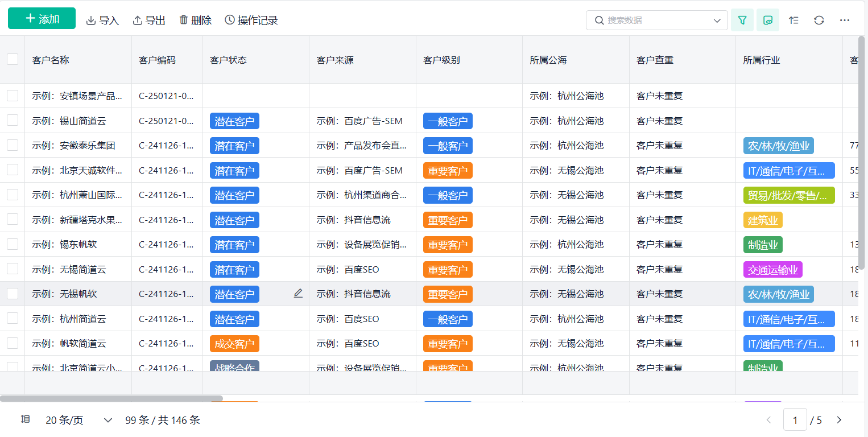The height and width of the screenshot is (437, 868).
Task: Click the customer name 示例：杭州简道云
Action: click(x=69, y=319)
